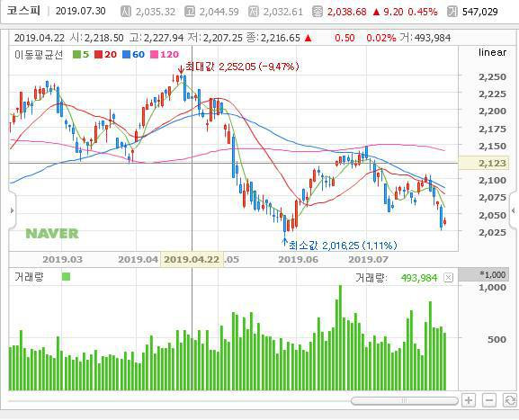The height and width of the screenshot is (420, 519).
Task: Click the 2019.06 axis label
Action: pos(298,260)
